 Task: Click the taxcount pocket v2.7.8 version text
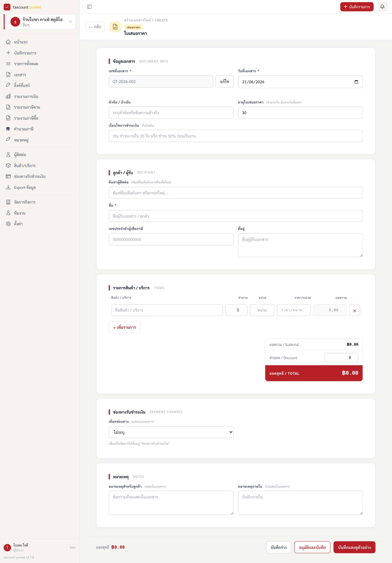(x=19, y=557)
